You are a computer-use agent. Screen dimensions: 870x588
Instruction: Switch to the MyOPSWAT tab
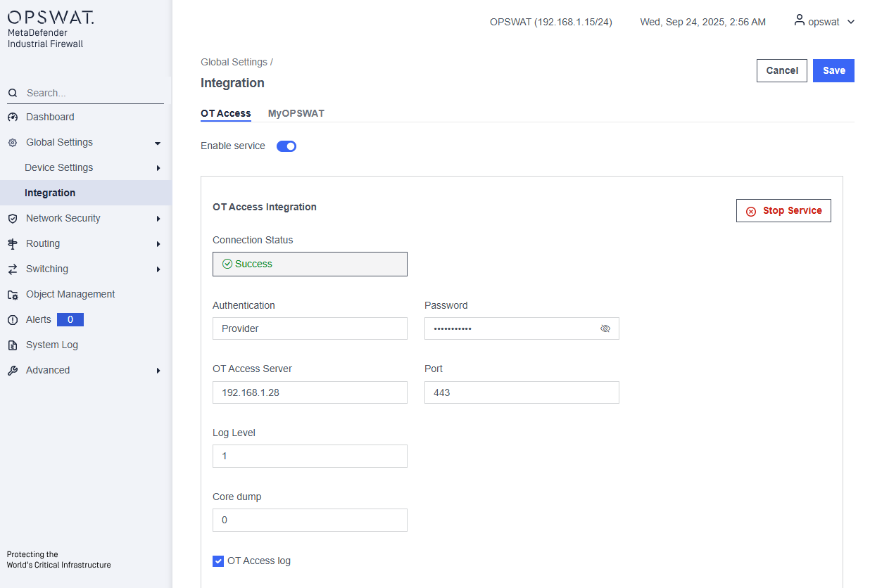(x=296, y=113)
